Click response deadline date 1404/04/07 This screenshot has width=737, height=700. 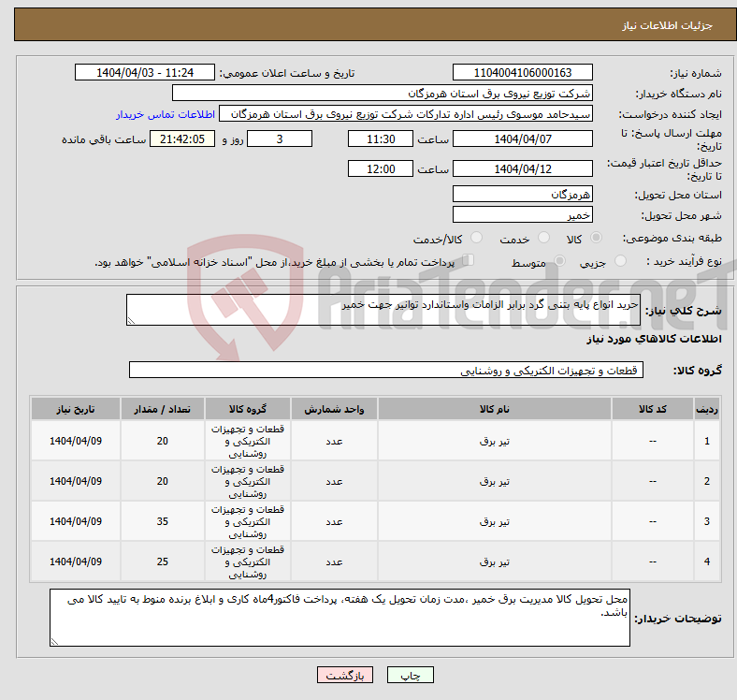[x=522, y=139]
